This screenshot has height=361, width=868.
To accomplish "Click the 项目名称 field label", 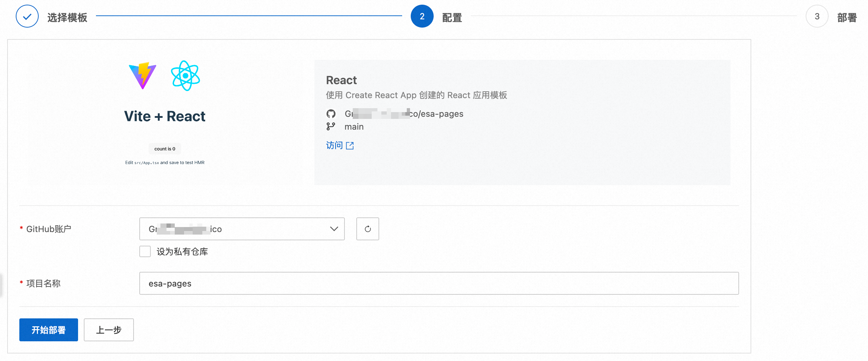I will click(x=43, y=284).
